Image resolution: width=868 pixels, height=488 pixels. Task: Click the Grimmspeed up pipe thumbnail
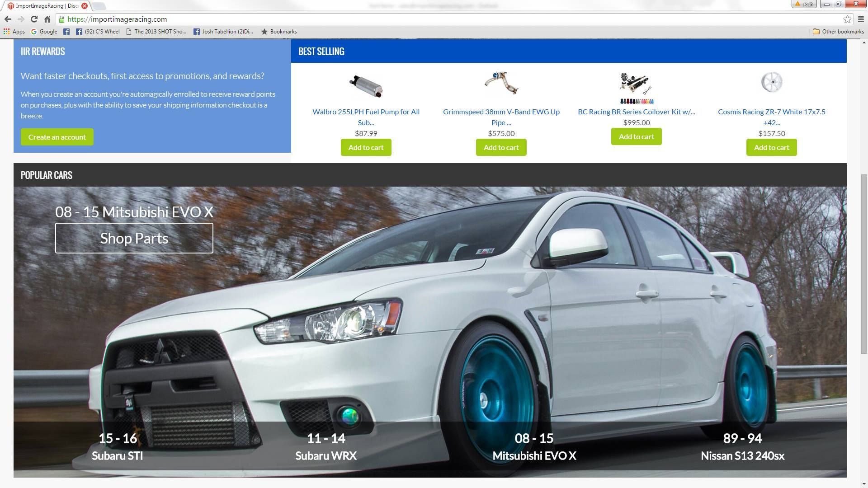pyautogui.click(x=501, y=83)
